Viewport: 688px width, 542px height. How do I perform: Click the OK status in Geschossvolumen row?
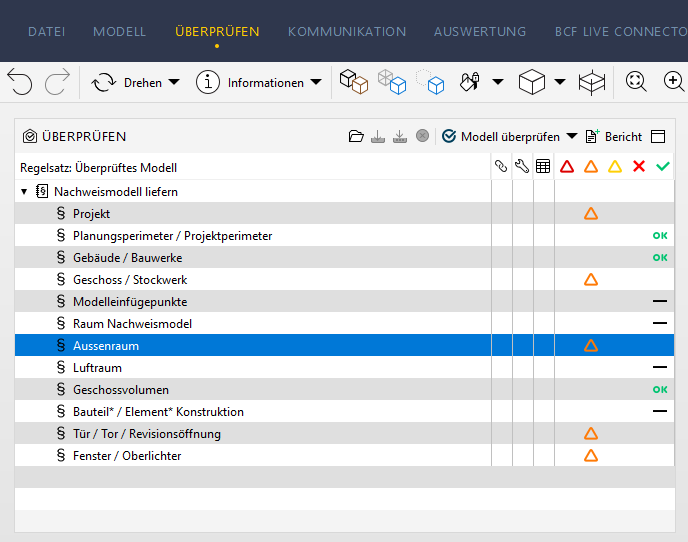click(660, 390)
